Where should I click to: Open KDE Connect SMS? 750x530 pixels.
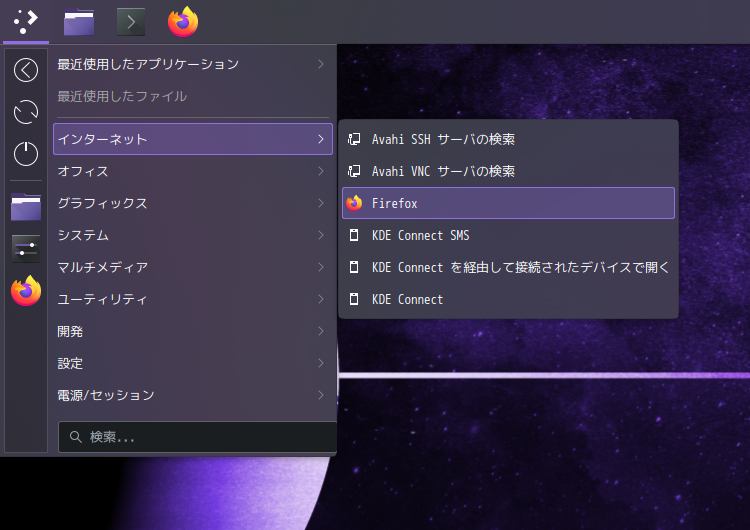click(x=508, y=235)
